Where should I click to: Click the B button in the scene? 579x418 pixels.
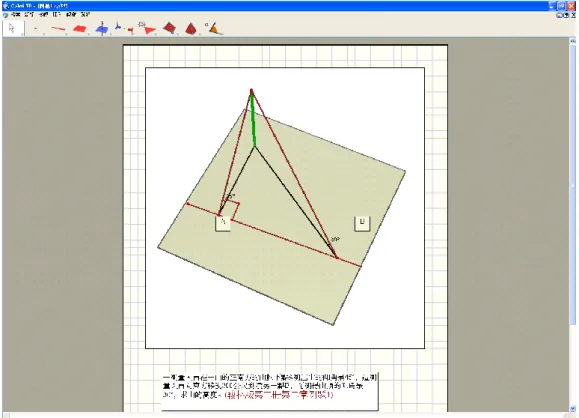click(x=362, y=223)
